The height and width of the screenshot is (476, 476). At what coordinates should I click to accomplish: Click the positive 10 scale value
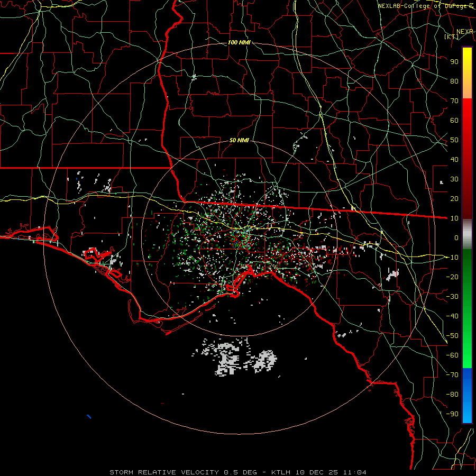(454, 218)
